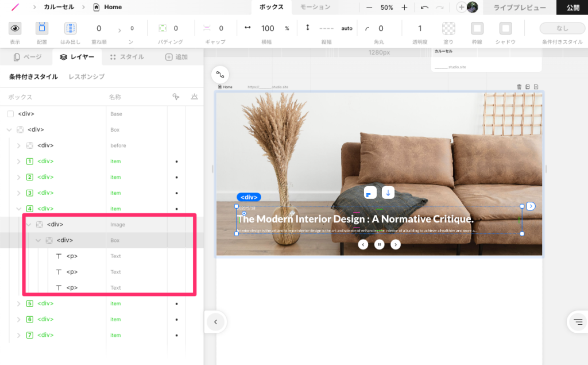Select レスポンシブ sub-tab
This screenshot has width=588, height=365.
(87, 76)
